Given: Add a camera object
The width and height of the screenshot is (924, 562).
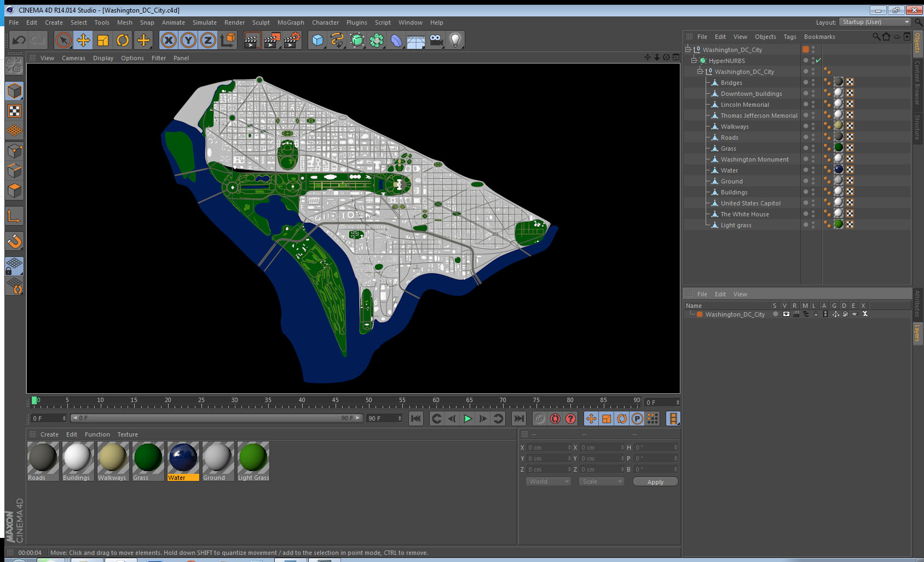Looking at the screenshot, I should pos(436,40).
